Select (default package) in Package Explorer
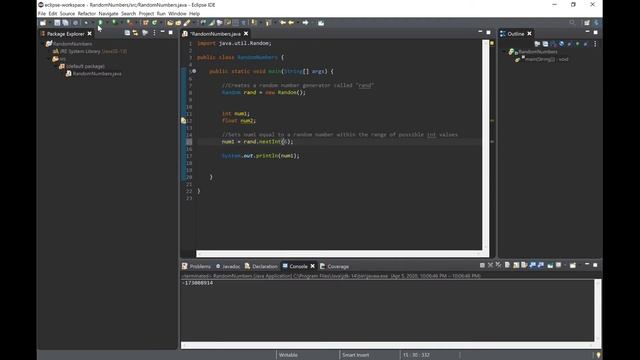 click(82, 66)
